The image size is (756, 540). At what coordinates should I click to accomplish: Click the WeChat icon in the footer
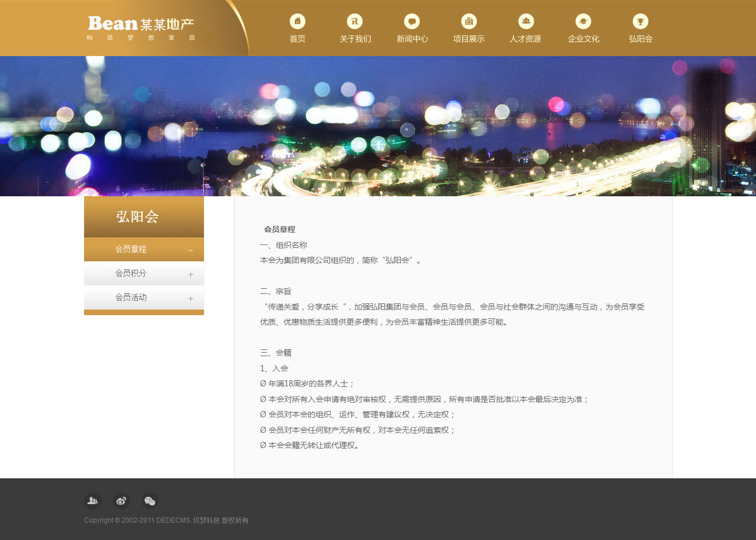pos(150,501)
